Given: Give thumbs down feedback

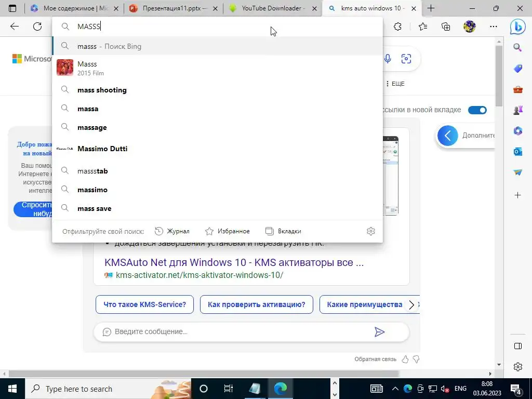Looking at the screenshot, I should 416,360.
